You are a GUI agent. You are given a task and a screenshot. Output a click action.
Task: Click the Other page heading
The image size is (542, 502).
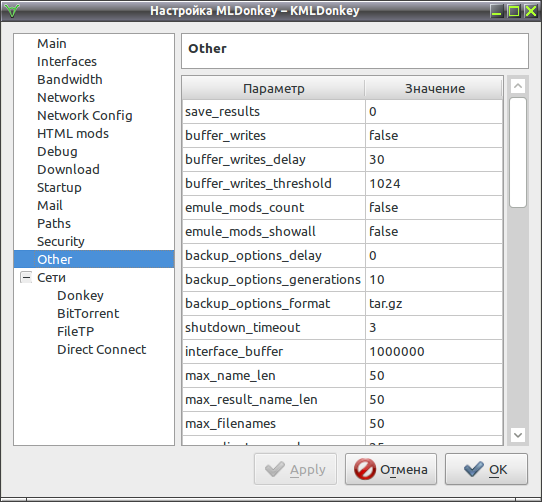tap(207, 49)
